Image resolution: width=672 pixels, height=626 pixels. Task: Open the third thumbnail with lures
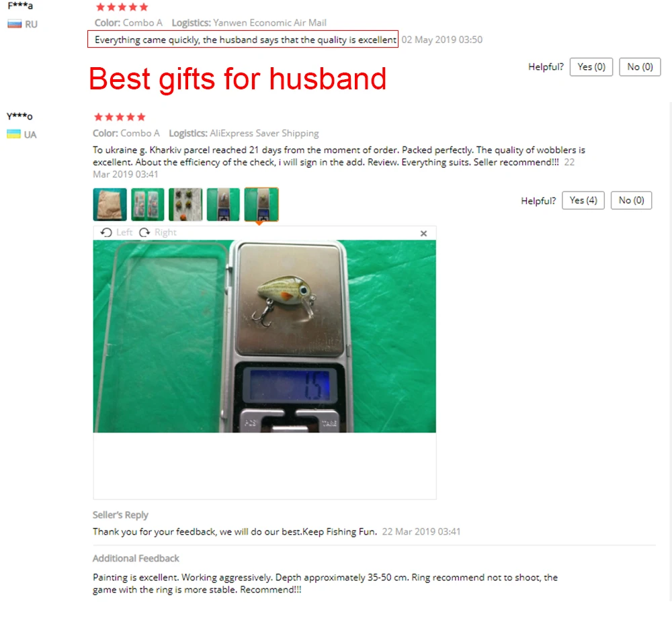185,204
